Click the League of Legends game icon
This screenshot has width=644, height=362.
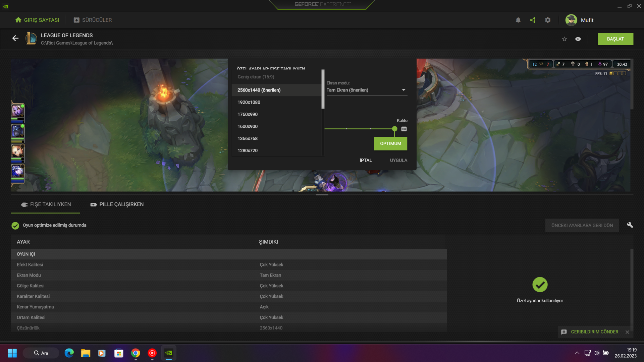click(x=31, y=39)
